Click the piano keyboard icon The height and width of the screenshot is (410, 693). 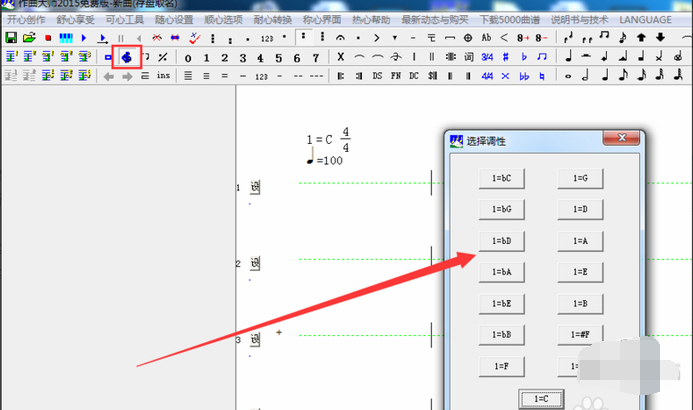(x=66, y=37)
